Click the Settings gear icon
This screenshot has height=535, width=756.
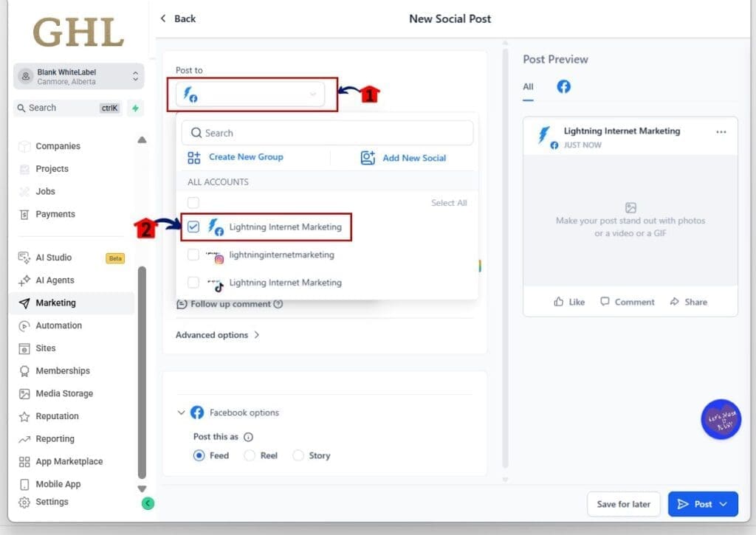(x=24, y=503)
